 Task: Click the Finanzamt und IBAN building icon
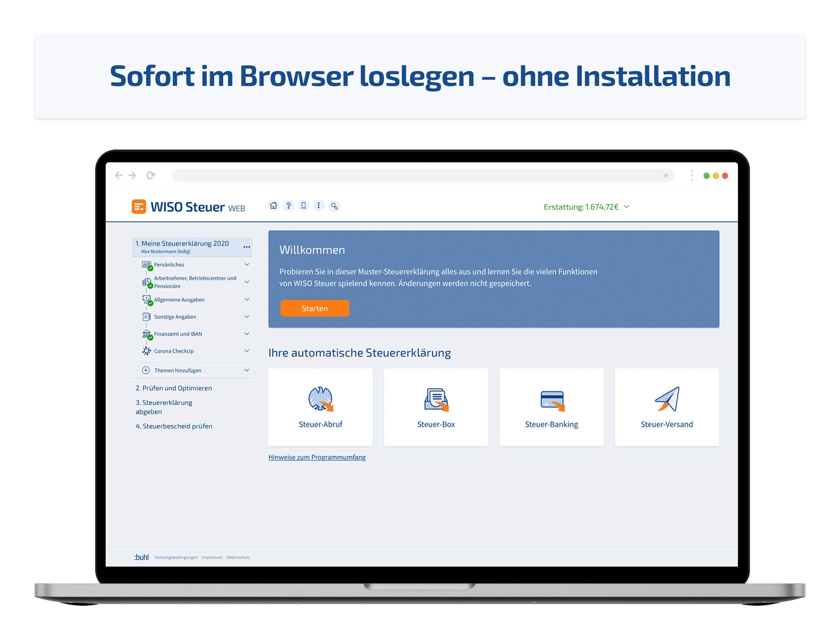coord(147,334)
